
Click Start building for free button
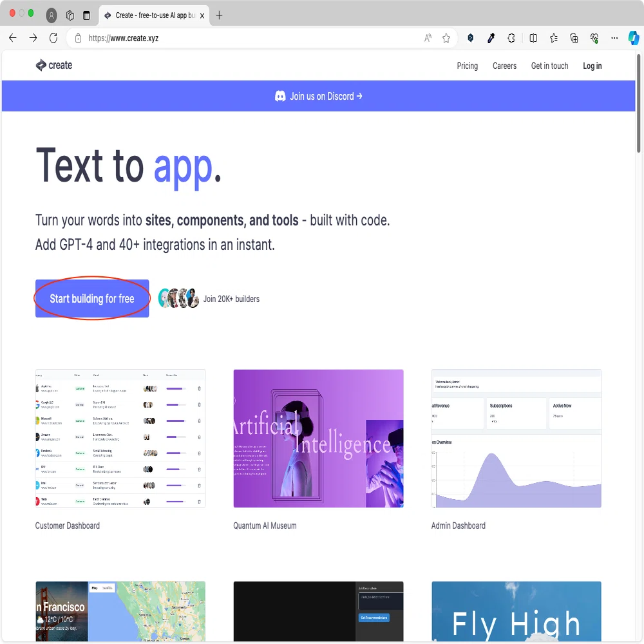[x=92, y=299]
